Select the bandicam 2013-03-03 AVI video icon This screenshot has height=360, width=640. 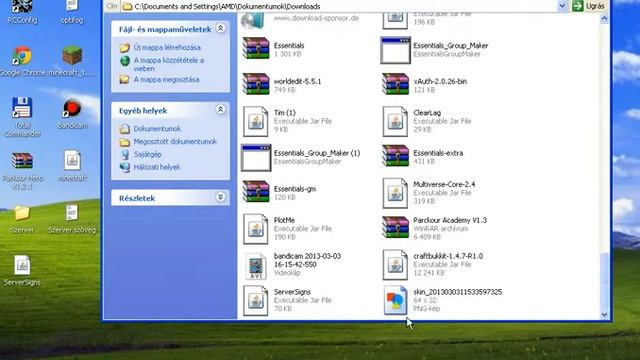256,266
